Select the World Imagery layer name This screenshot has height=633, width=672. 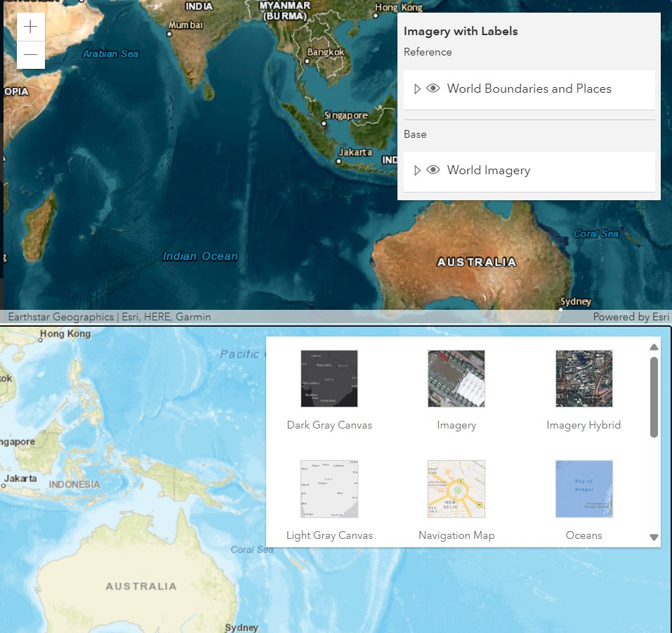488,171
